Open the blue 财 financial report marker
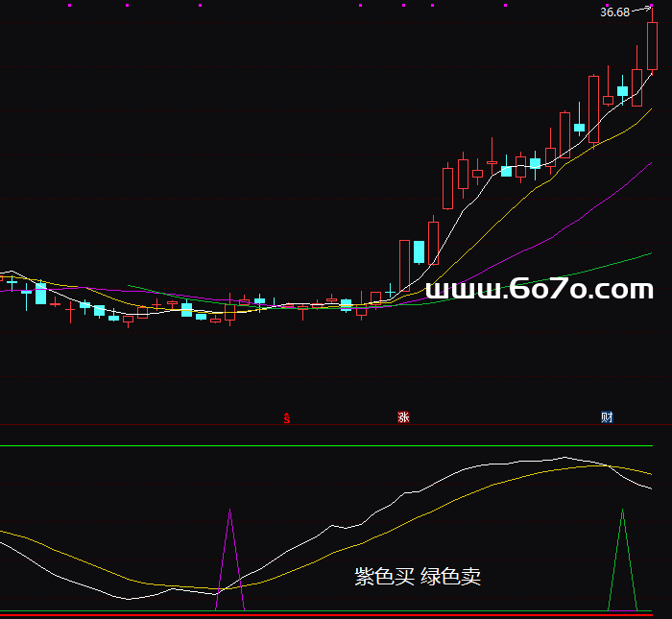Image resolution: width=672 pixels, height=619 pixels. [x=607, y=417]
